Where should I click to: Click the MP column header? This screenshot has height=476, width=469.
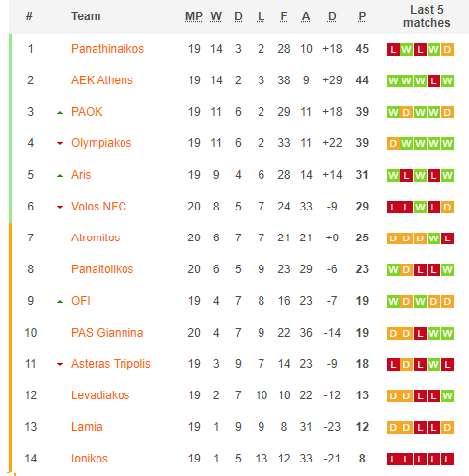point(194,16)
